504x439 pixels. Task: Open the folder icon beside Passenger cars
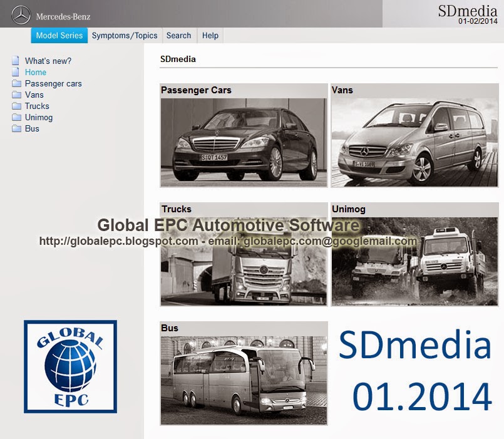point(15,83)
